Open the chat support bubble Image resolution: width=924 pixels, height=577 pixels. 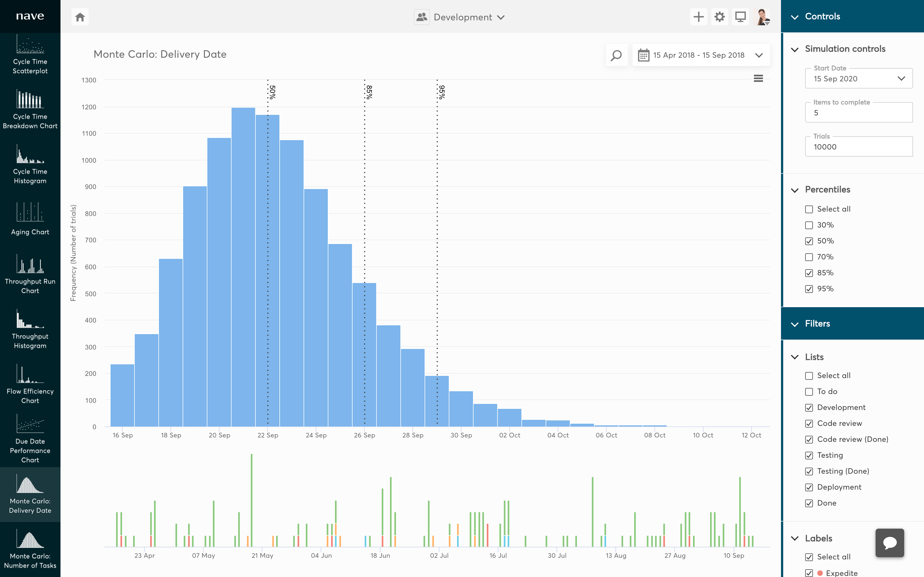click(x=890, y=543)
